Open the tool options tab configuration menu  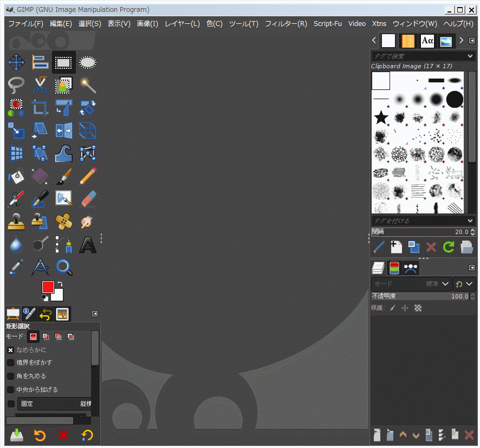pyautogui.click(x=95, y=314)
